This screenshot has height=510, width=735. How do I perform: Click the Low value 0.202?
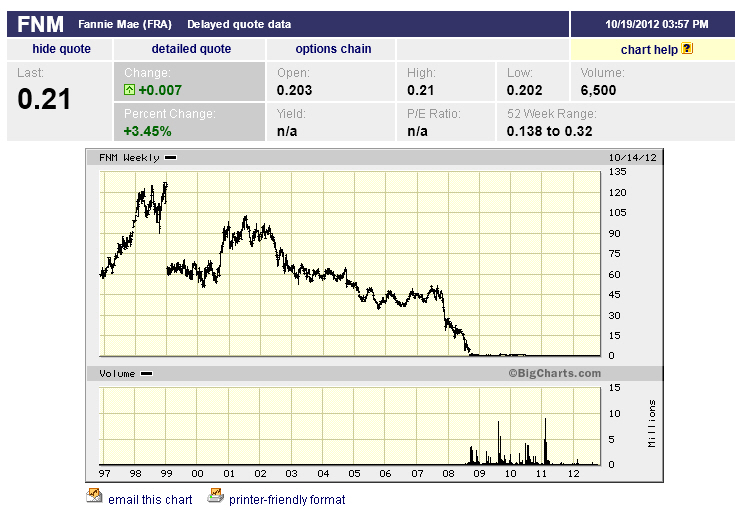tap(524, 90)
